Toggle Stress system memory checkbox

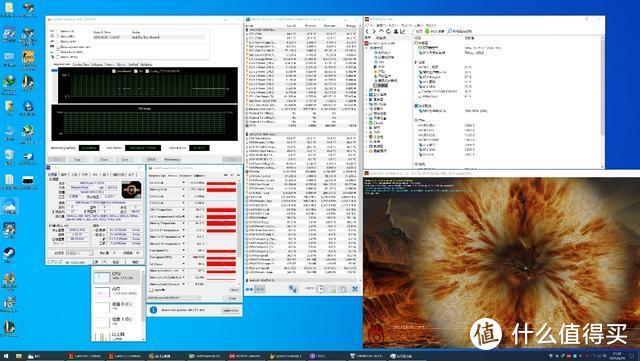[58, 47]
